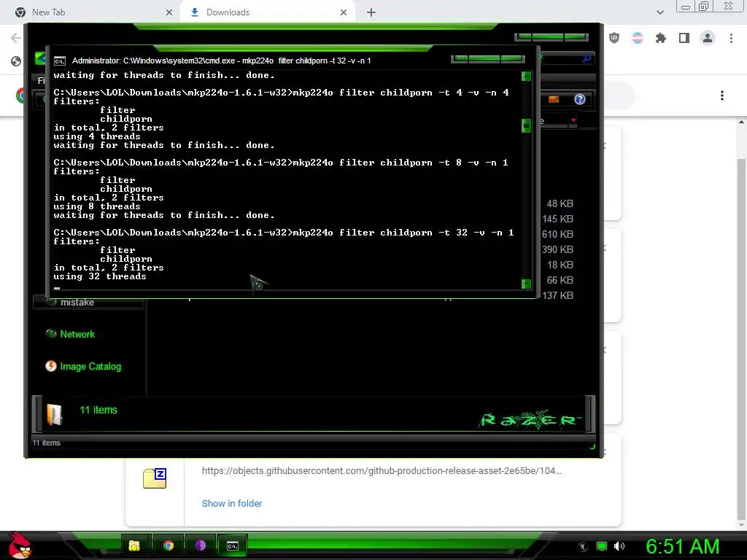
Task: Click the globe icon below back arrow
Action: 16,61
